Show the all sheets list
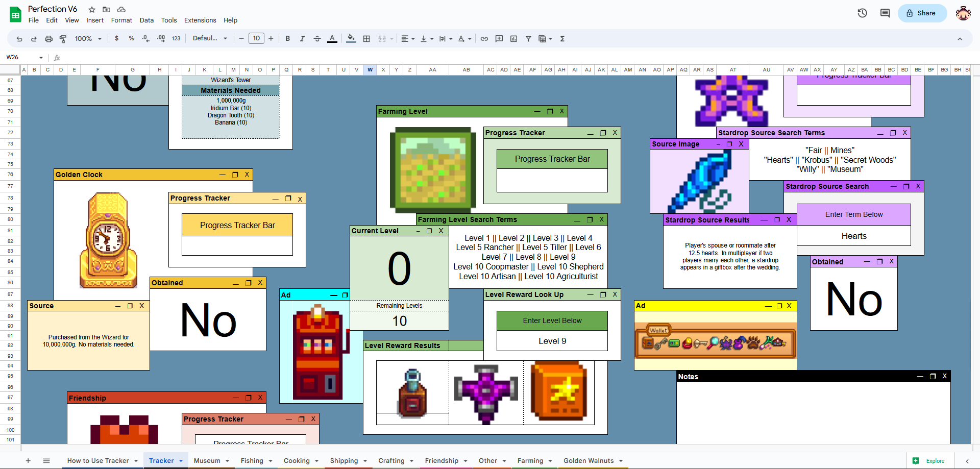 (x=46, y=461)
